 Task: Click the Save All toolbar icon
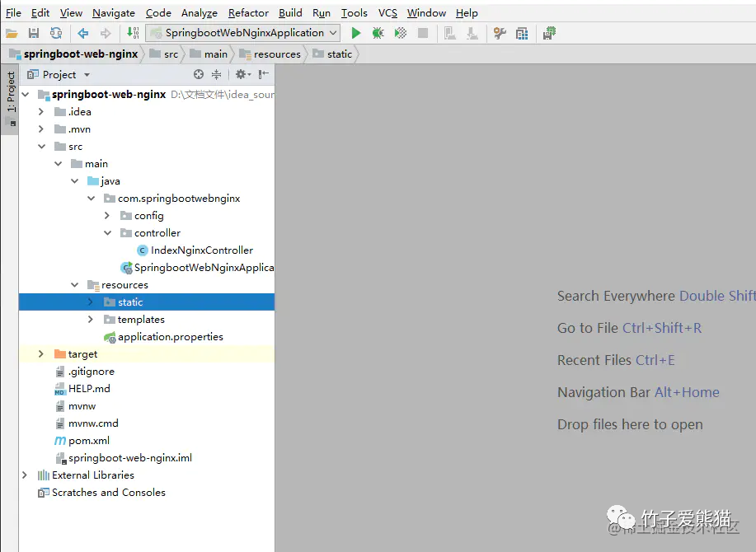(34, 33)
